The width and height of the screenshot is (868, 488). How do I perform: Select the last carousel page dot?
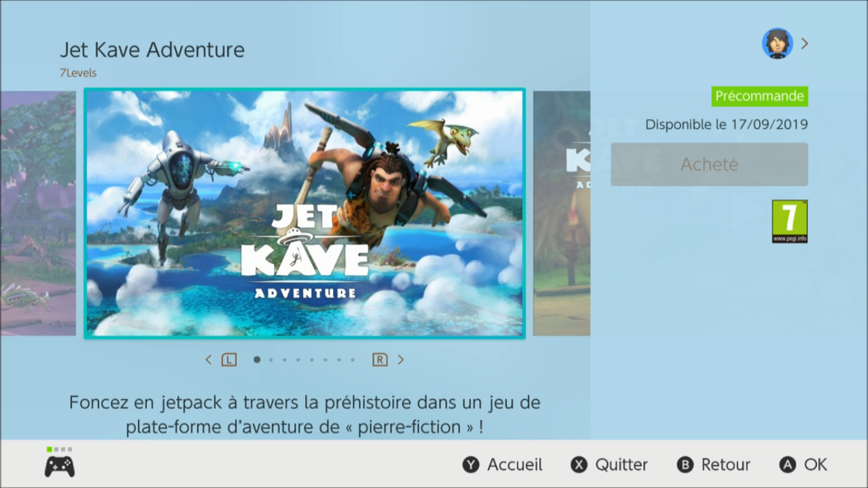353,360
